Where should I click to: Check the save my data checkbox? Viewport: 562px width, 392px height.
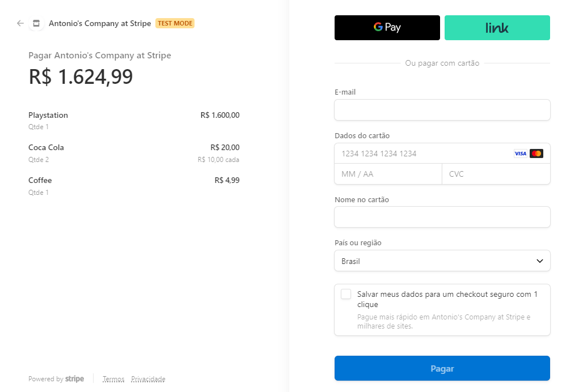pos(346,294)
